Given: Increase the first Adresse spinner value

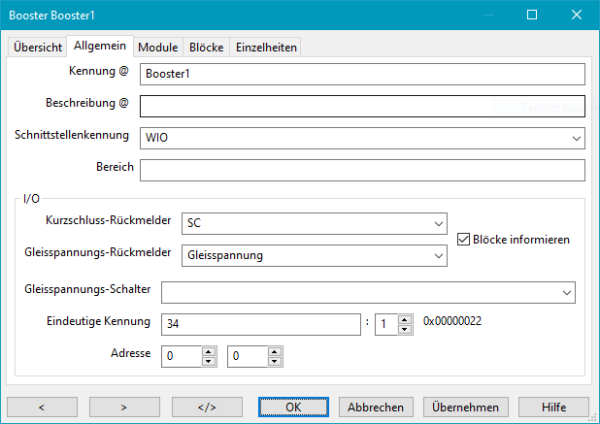Looking at the screenshot, I should pyautogui.click(x=207, y=351).
